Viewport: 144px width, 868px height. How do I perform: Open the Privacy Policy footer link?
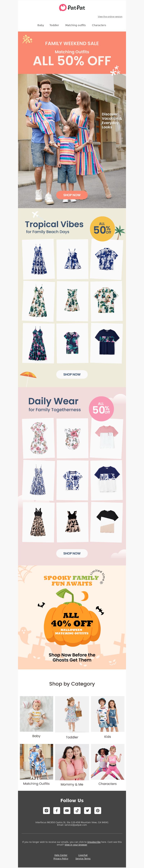[x=61, y=858]
